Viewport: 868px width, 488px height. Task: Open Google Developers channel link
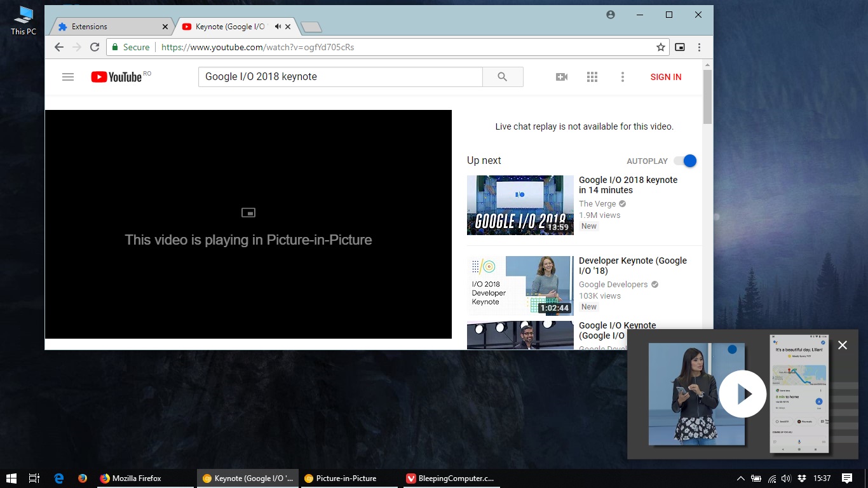point(613,285)
